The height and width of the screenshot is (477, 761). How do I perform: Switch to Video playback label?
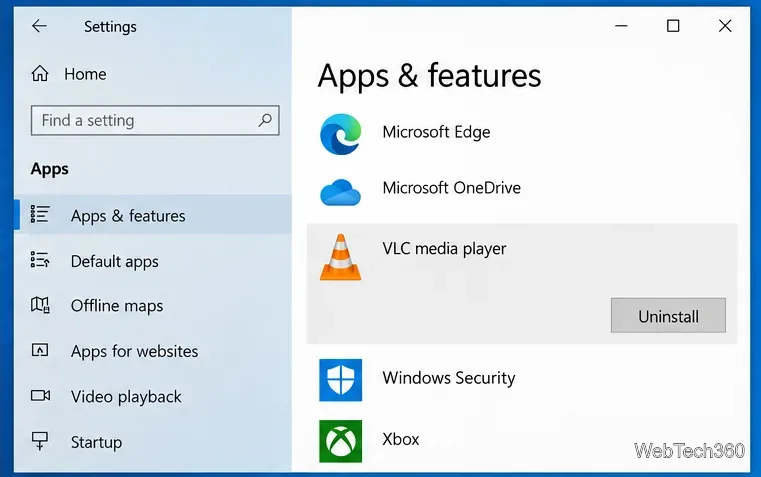[126, 397]
